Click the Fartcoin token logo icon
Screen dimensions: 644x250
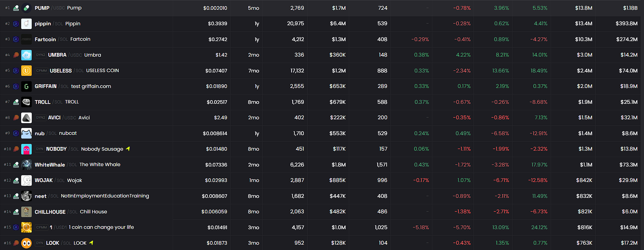[x=26, y=39]
